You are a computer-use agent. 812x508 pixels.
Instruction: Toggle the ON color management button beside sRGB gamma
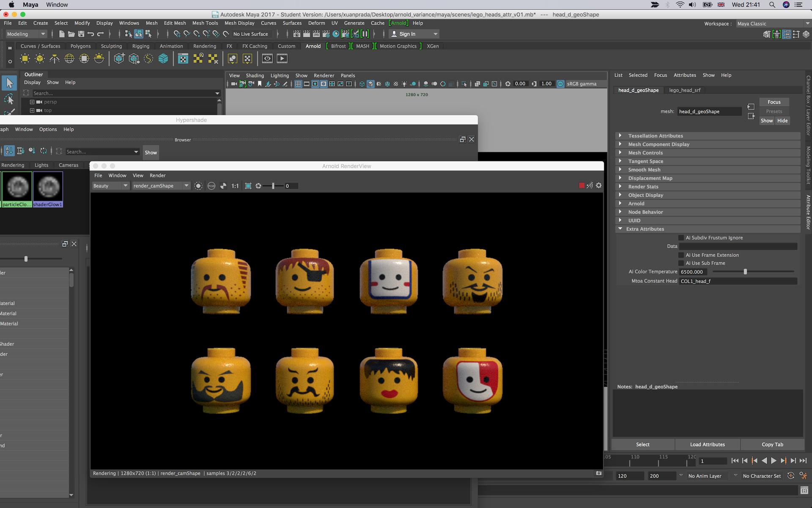tap(560, 84)
